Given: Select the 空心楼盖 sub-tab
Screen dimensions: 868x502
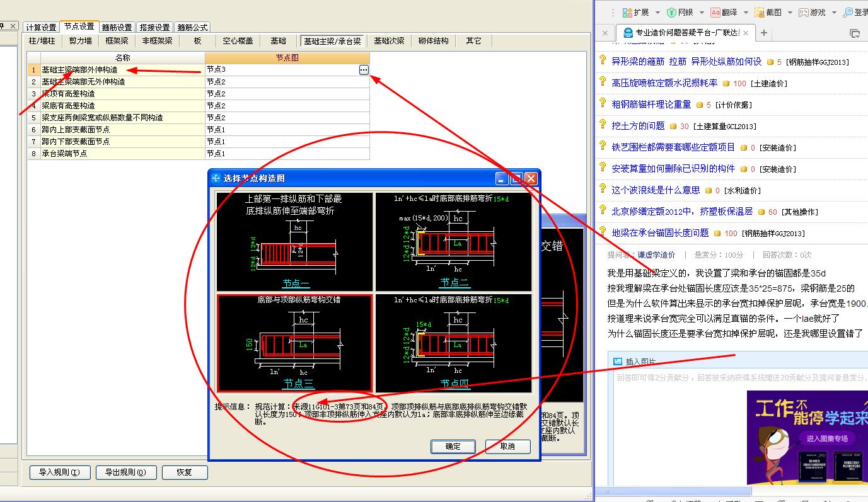Looking at the screenshot, I should (x=238, y=41).
